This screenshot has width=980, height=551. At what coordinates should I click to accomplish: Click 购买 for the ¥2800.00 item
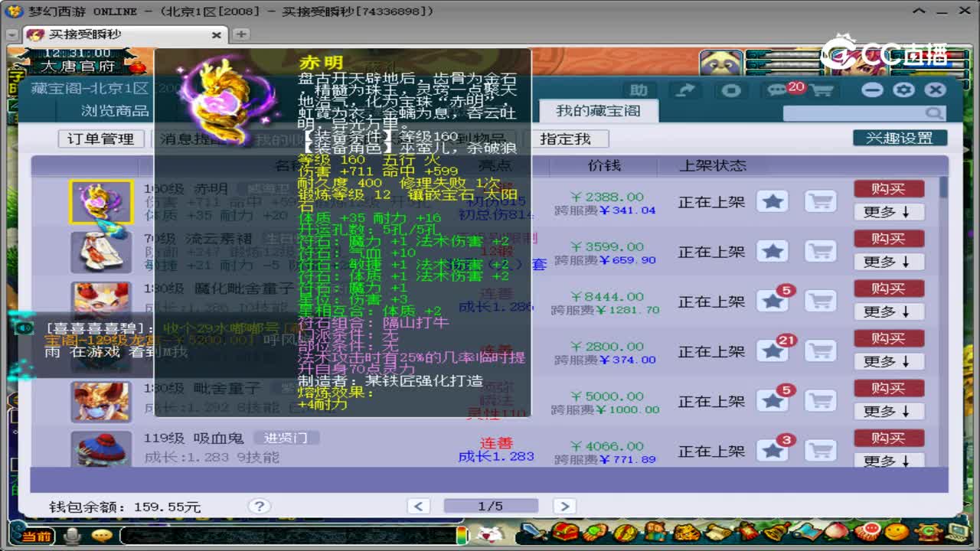click(888, 337)
